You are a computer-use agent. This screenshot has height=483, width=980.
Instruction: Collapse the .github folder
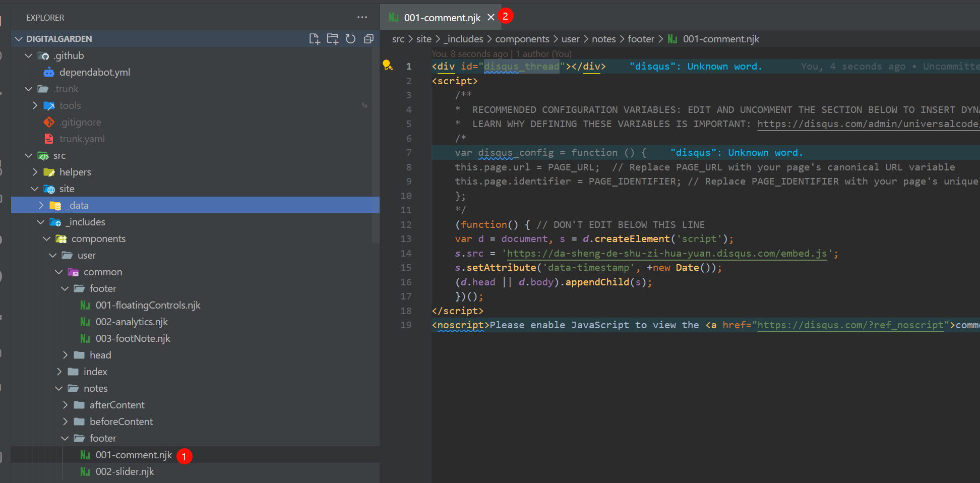coord(29,55)
